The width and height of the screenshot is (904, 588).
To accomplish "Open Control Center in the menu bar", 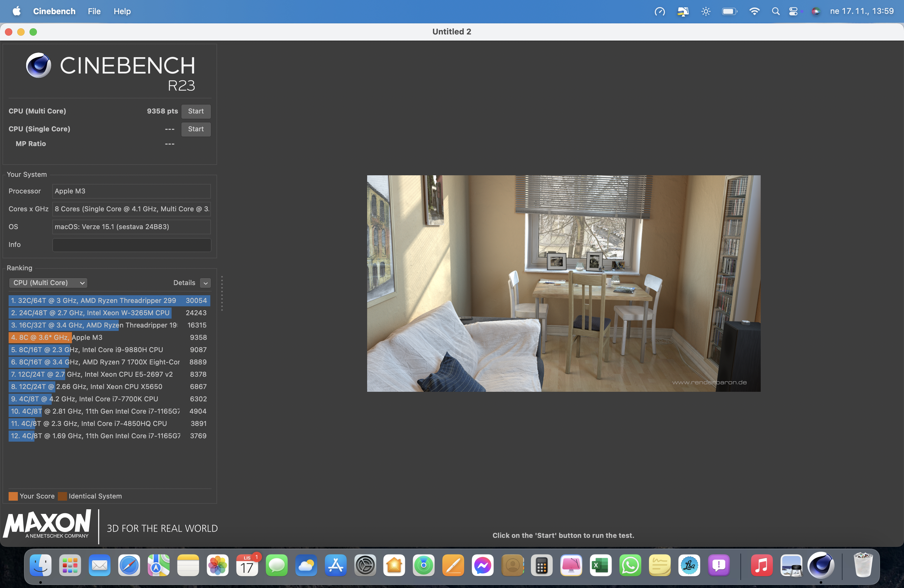I will tap(794, 11).
